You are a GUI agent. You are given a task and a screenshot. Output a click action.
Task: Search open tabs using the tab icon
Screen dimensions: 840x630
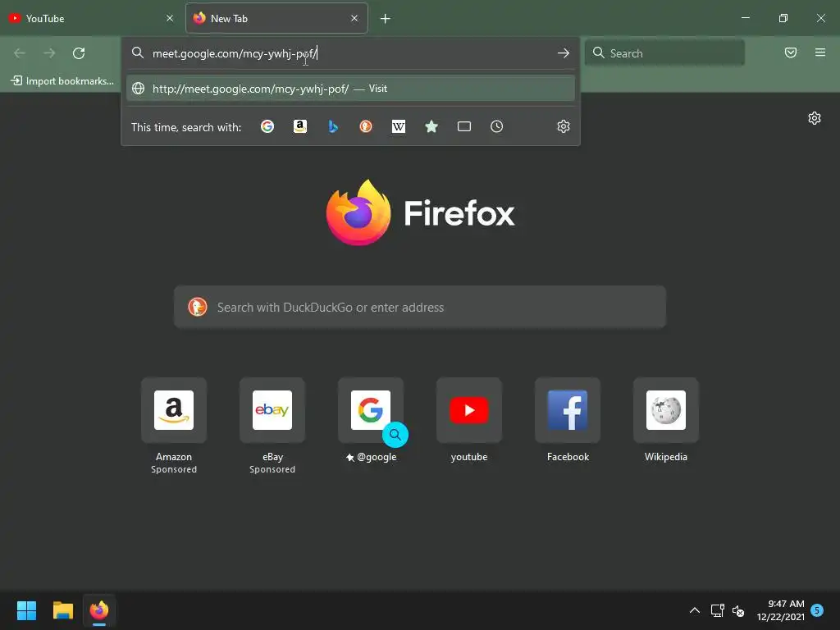(464, 126)
